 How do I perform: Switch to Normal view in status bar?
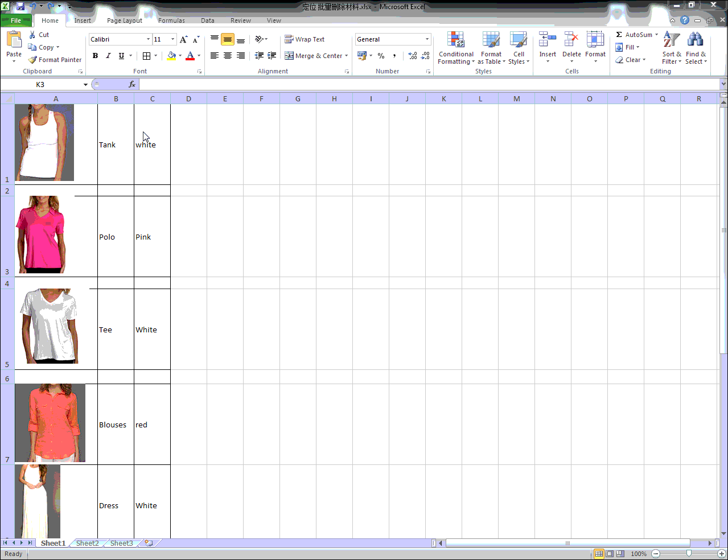(x=599, y=554)
